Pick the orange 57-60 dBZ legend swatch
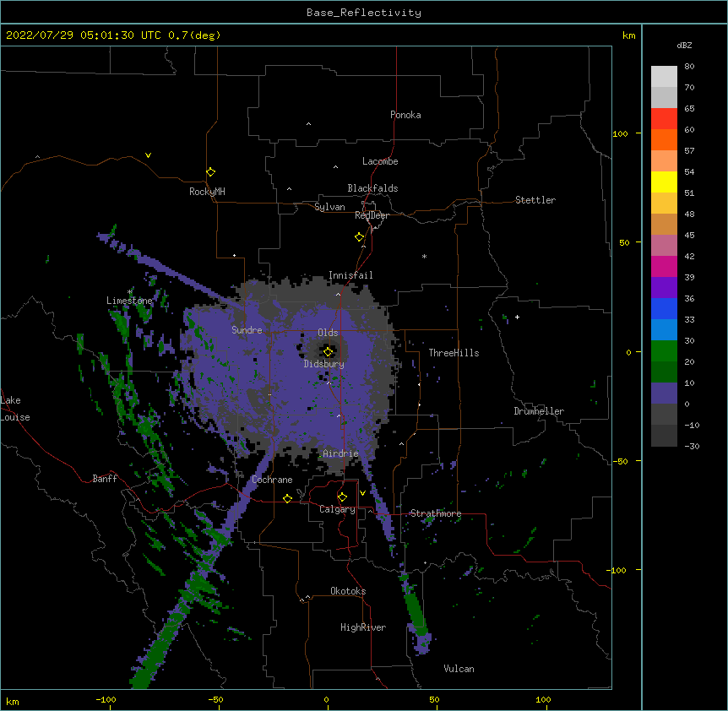 click(x=664, y=139)
